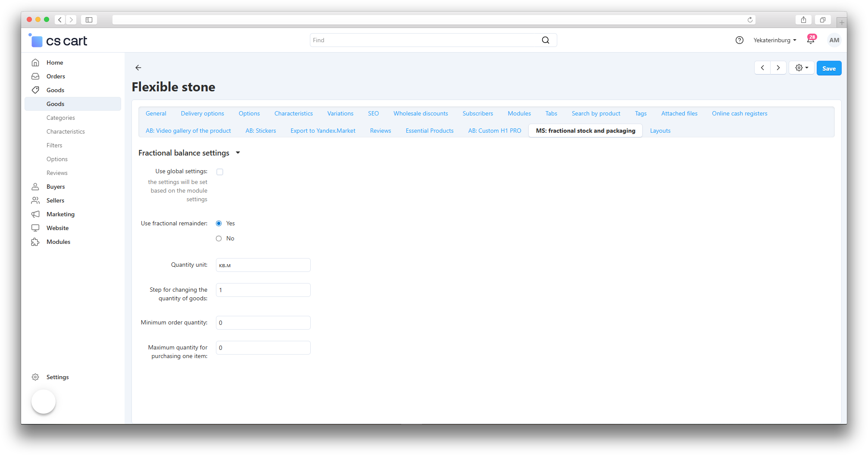Open the Layouts tab
This screenshot has height=455, width=868.
click(x=660, y=131)
